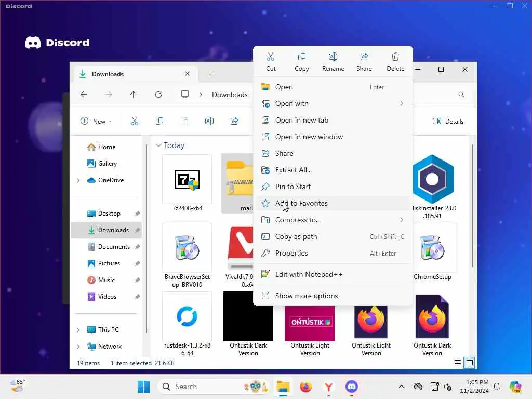Screen dimensions: 532x399
Task: Open the New dropdown button
Action: point(96,121)
